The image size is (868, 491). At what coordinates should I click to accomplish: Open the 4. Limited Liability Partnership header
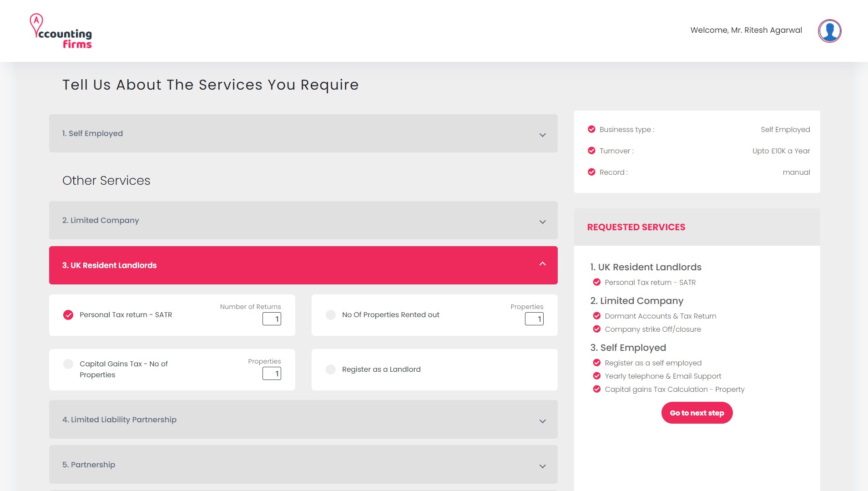click(303, 420)
